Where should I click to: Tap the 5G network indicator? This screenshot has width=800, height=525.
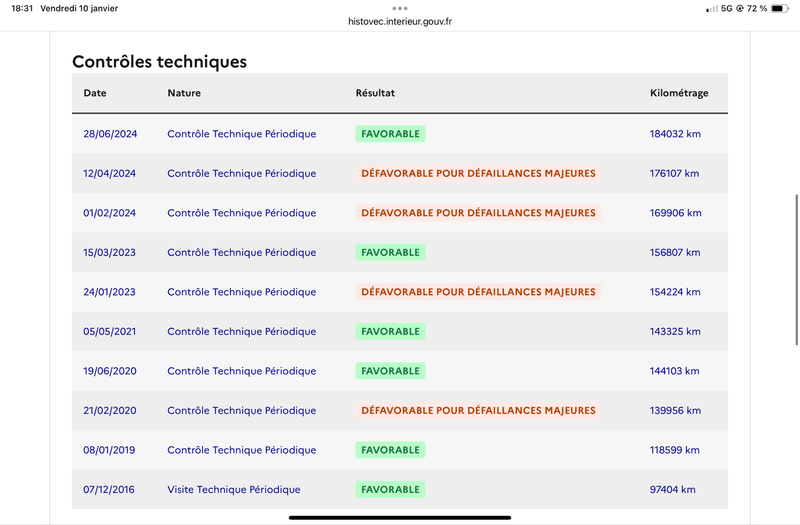click(x=727, y=8)
